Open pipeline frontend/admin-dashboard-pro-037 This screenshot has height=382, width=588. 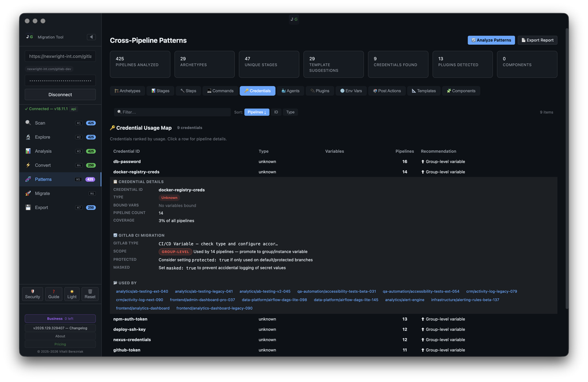(202, 300)
